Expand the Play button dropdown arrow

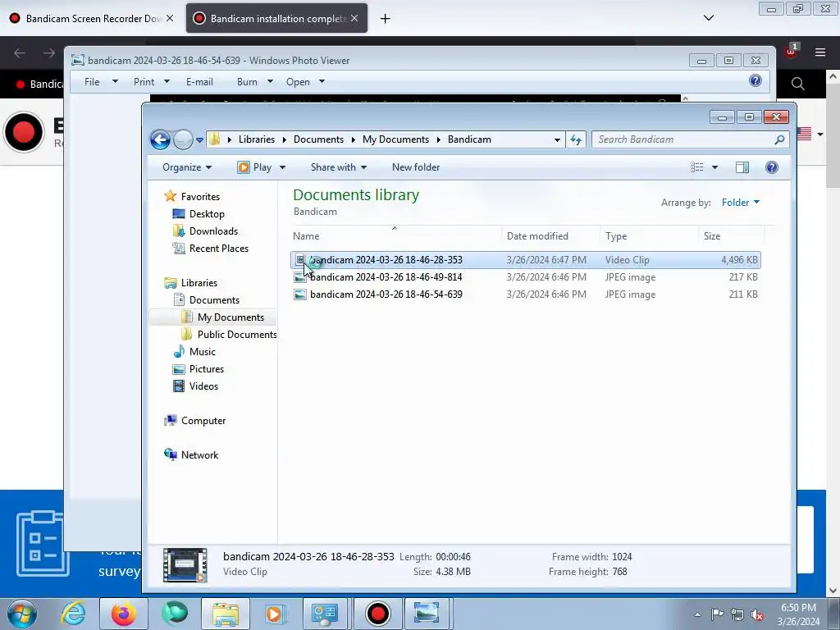tap(282, 167)
